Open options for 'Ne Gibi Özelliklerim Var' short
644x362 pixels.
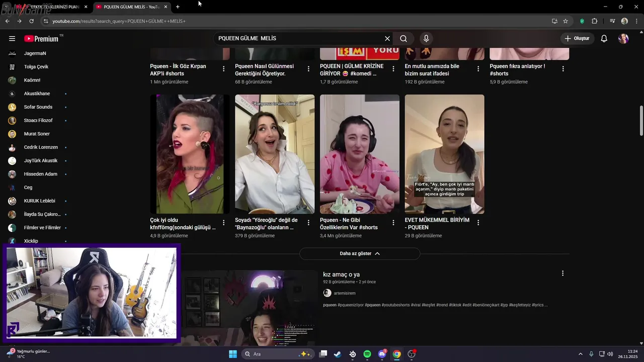point(393,223)
